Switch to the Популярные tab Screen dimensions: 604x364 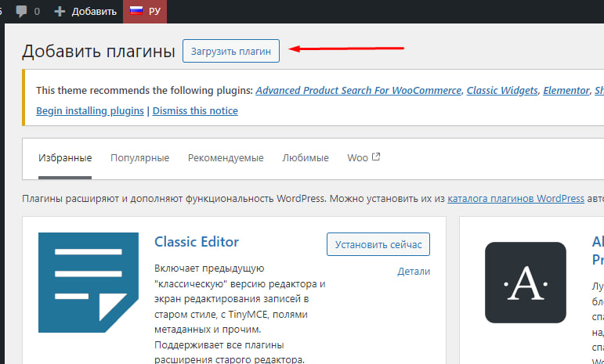click(x=139, y=158)
